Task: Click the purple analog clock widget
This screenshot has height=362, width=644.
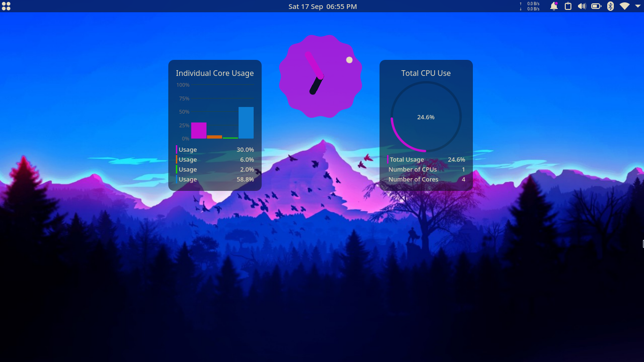Action: pyautogui.click(x=321, y=75)
